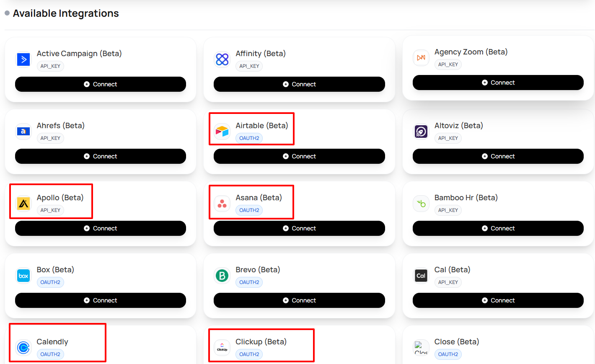595x364 pixels.
Task: Connect the Active Campaign integration
Action: pyautogui.click(x=101, y=84)
